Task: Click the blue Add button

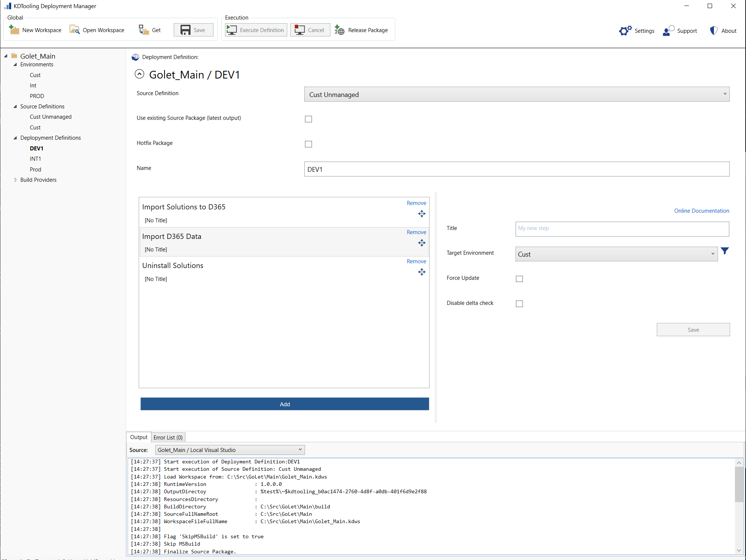Action: coord(284,404)
